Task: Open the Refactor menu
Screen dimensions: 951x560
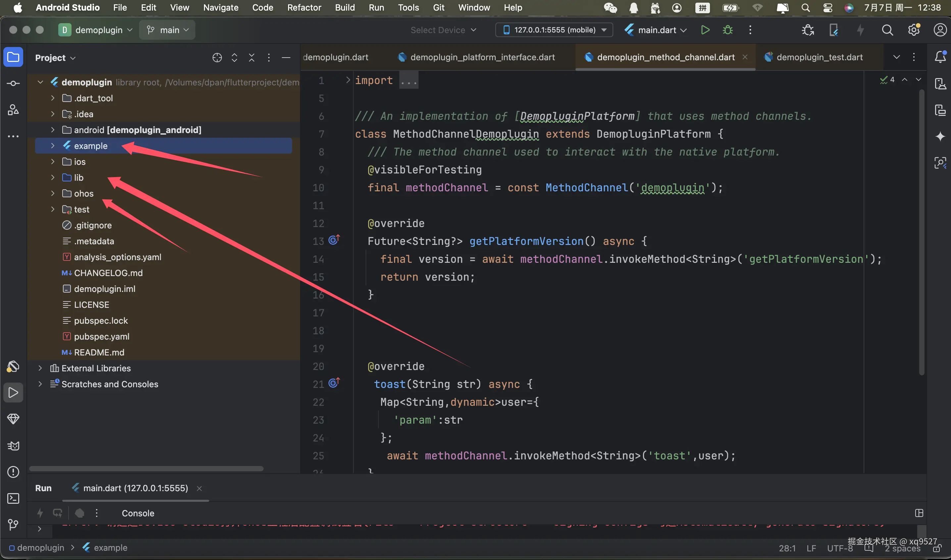Action: coord(304,8)
